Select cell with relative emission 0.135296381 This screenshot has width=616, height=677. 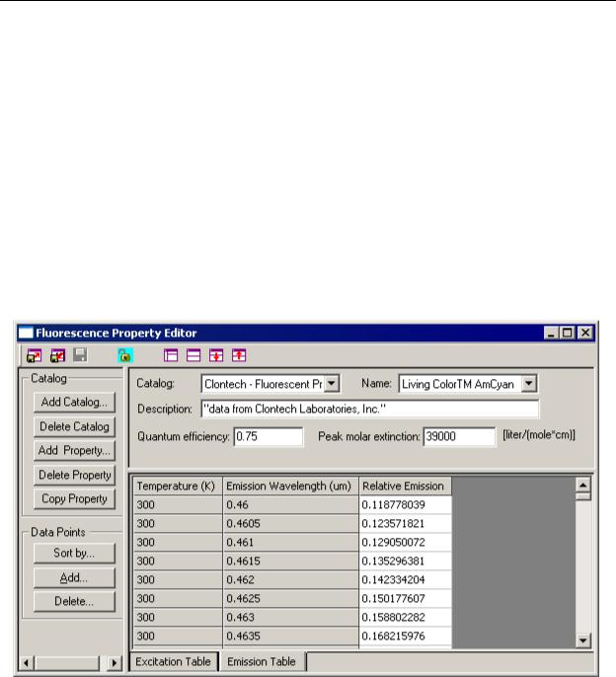click(405, 562)
